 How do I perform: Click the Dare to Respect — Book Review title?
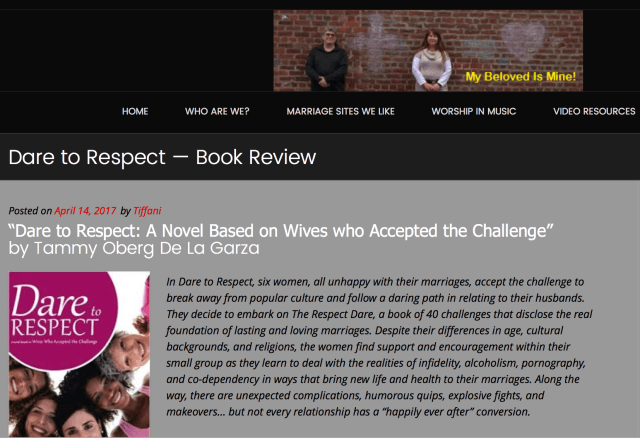162,157
